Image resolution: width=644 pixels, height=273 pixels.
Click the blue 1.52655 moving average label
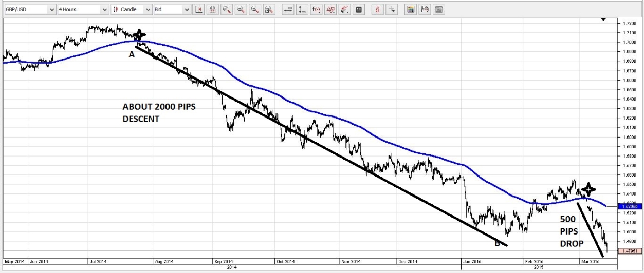630,206
